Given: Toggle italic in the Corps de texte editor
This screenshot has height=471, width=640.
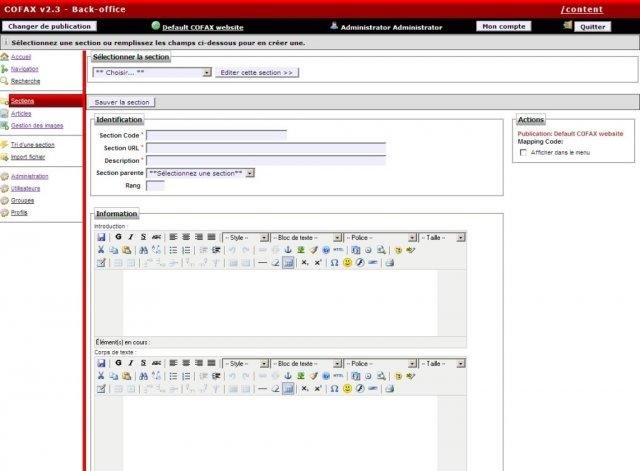Looking at the screenshot, I should coord(131,362).
